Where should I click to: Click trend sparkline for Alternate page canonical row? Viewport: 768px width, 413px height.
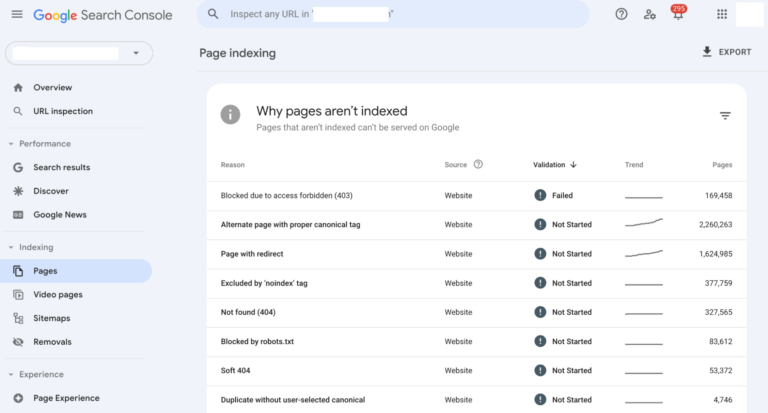644,223
